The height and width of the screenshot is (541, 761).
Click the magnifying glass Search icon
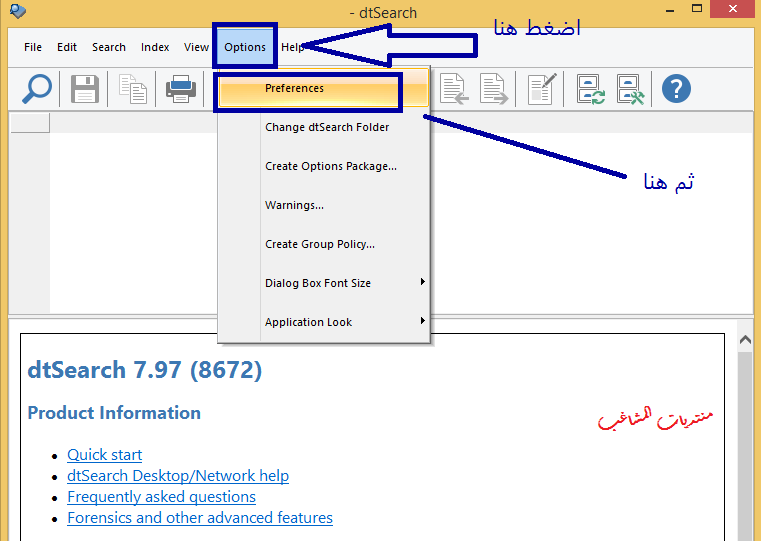click(36, 89)
